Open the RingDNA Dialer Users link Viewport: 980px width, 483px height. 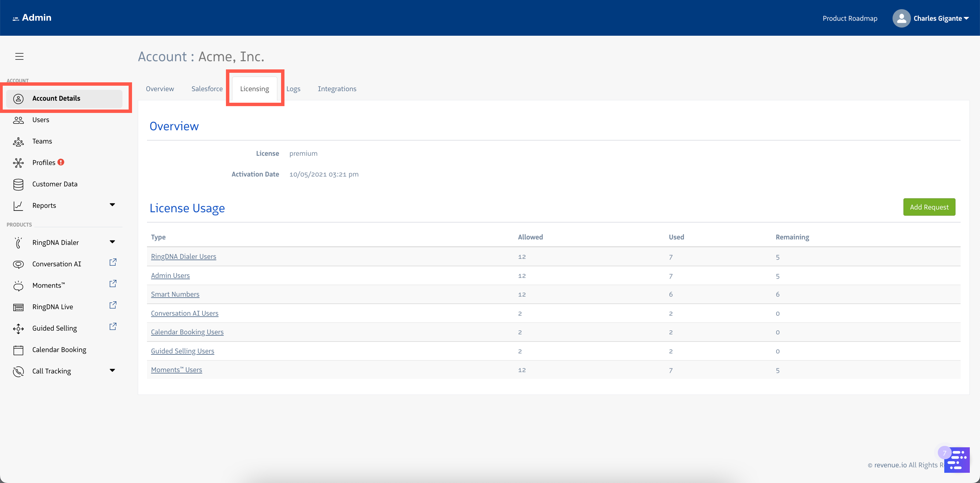pyautogui.click(x=183, y=256)
